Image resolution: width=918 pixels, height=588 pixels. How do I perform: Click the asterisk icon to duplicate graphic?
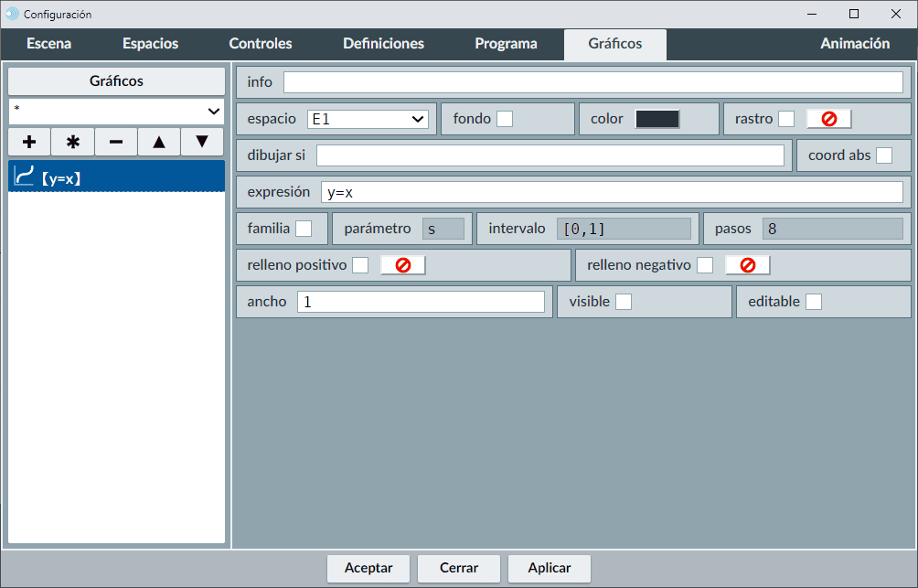click(73, 142)
